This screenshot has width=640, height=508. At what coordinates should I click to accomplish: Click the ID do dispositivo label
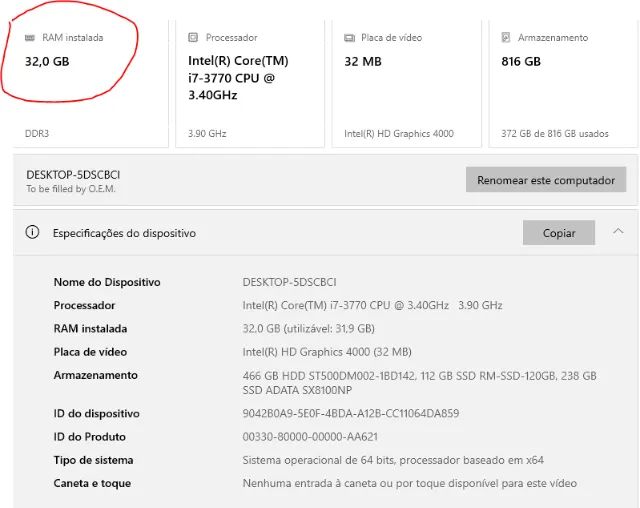pyautogui.click(x=96, y=413)
